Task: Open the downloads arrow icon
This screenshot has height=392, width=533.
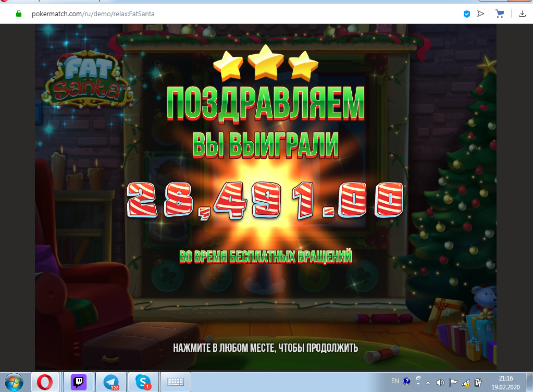Action: coord(522,14)
